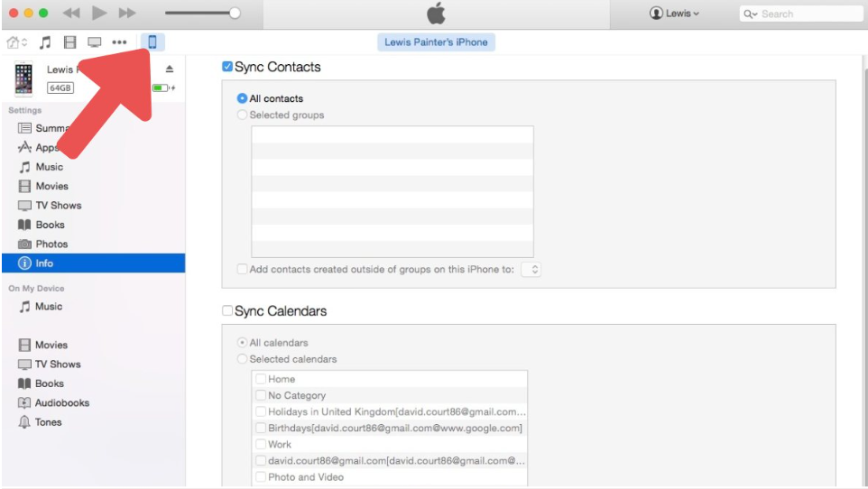Eject the iPhone using the eject icon
Viewport: 868px width, 489px height.
[x=170, y=69]
